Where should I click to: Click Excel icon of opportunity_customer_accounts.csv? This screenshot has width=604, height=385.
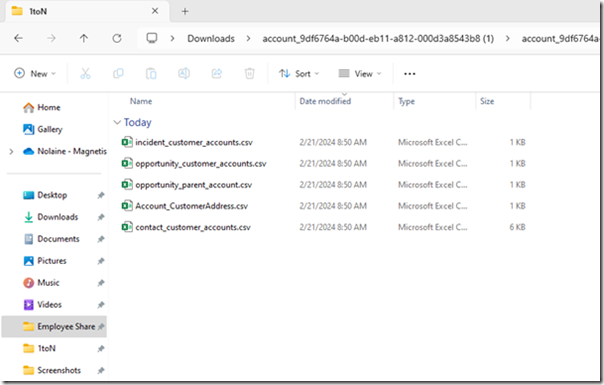pos(127,163)
